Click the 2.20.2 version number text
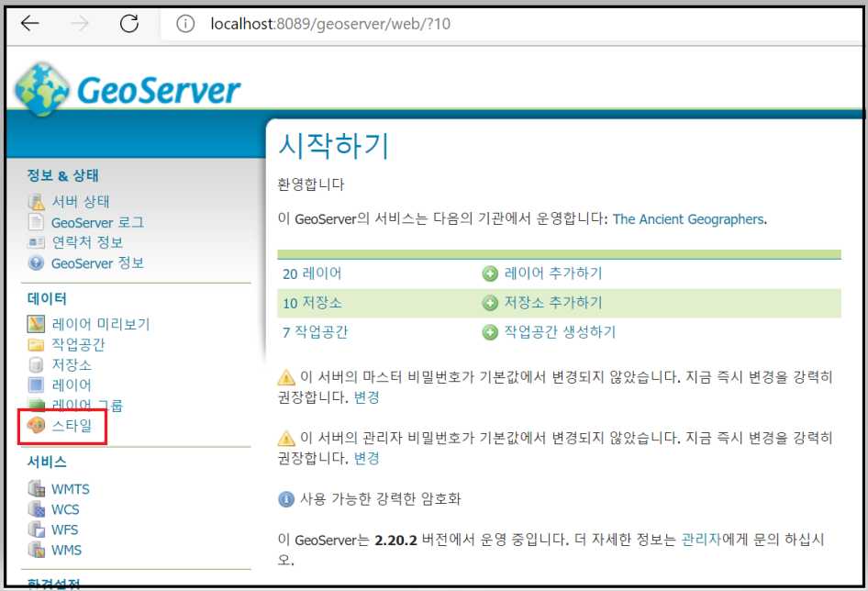This screenshot has width=868, height=591. [x=395, y=541]
